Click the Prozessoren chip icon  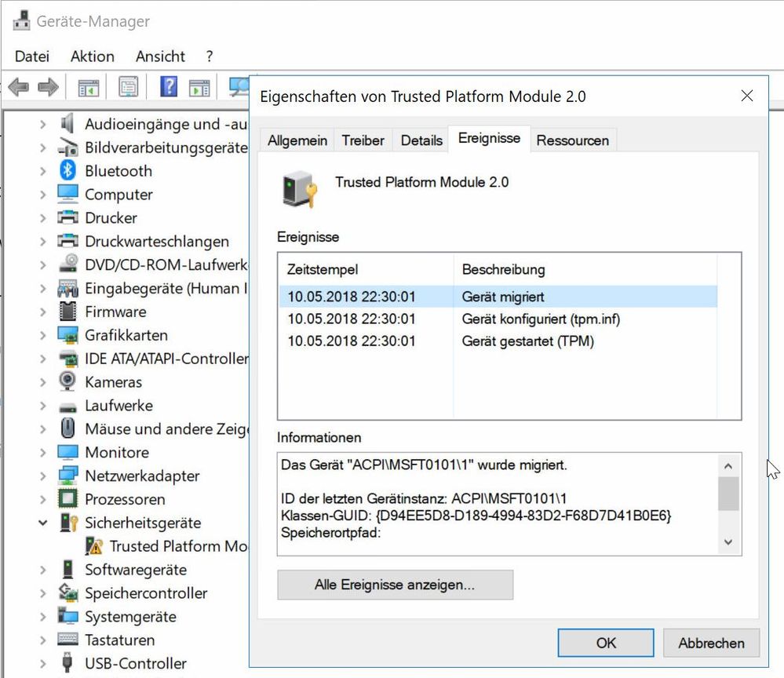click(68, 500)
